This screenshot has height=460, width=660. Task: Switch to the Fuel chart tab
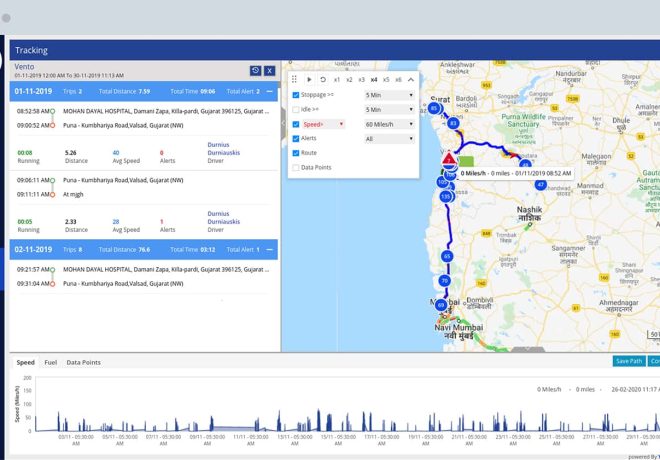pos(51,362)
